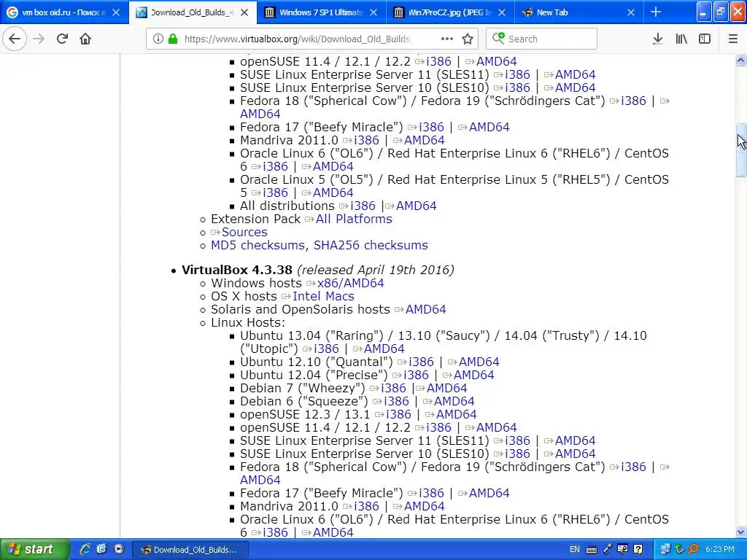The width and height of the screenshot is (747, 560).
Task: Select Download_Old_Builds taskbar button
Action: pyautogui.click(x=191, y=550)
